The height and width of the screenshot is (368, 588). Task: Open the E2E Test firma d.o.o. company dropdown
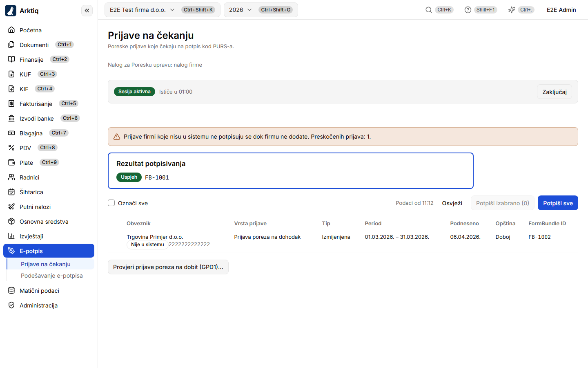[162, 10]
